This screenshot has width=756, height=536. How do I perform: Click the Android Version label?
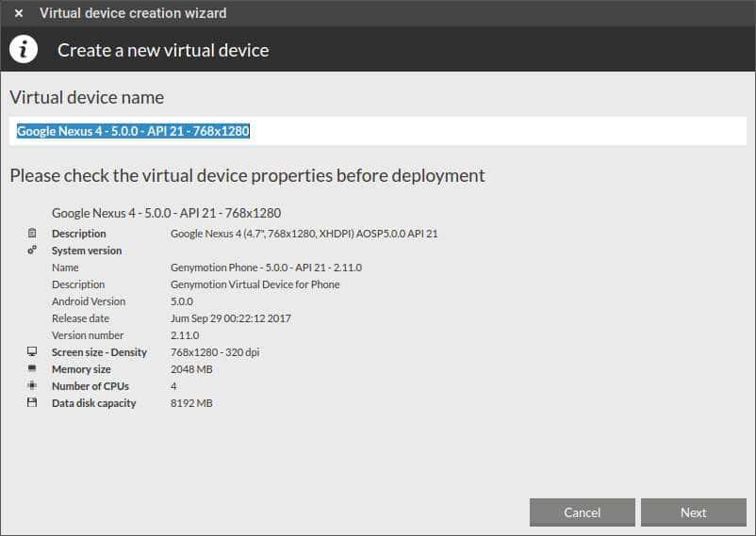pyautogui.click(x=89, y=301)
